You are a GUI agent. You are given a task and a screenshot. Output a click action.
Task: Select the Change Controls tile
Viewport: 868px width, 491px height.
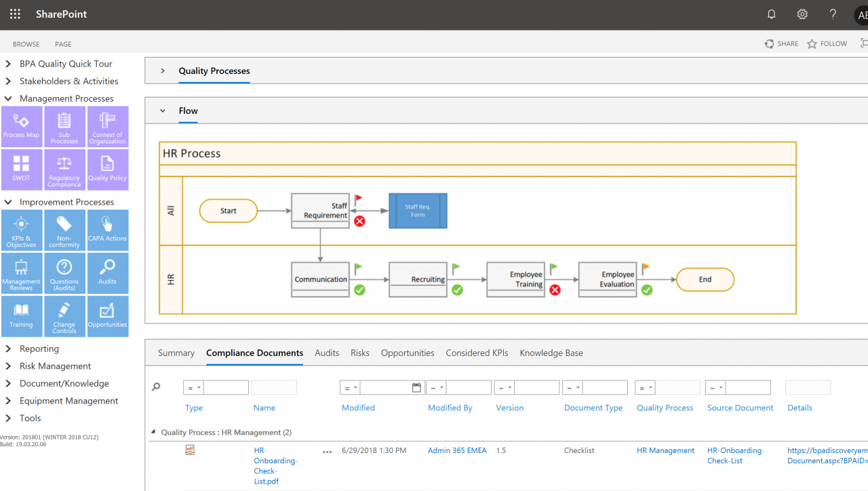coord(64,316)
